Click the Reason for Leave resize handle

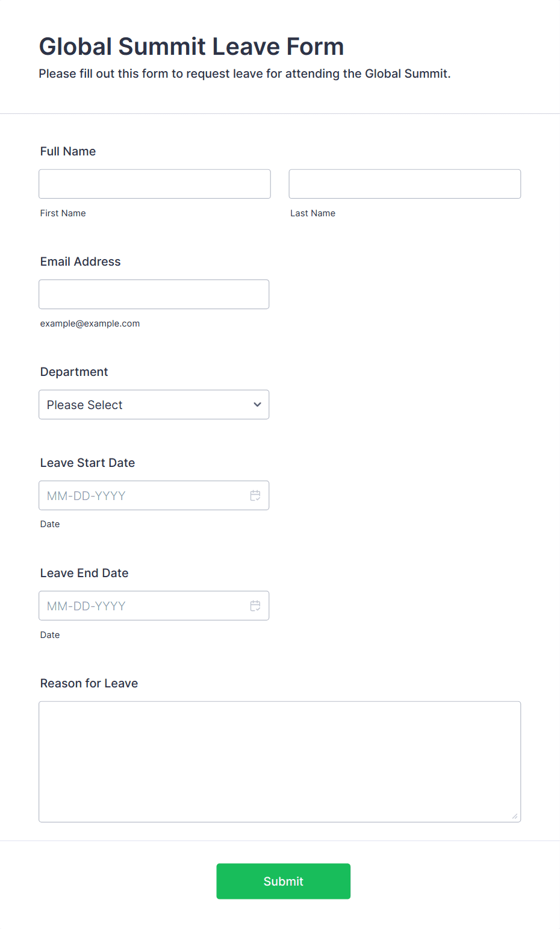coord(515,816)
